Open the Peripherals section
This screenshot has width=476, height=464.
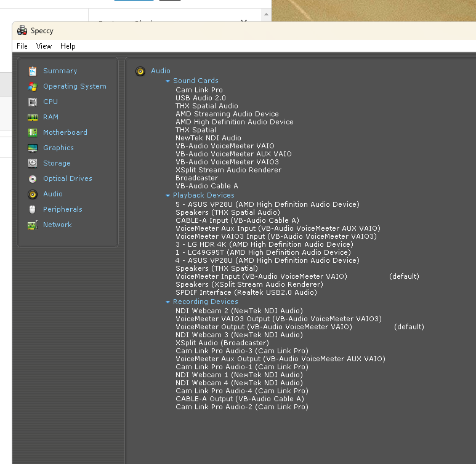63,209
